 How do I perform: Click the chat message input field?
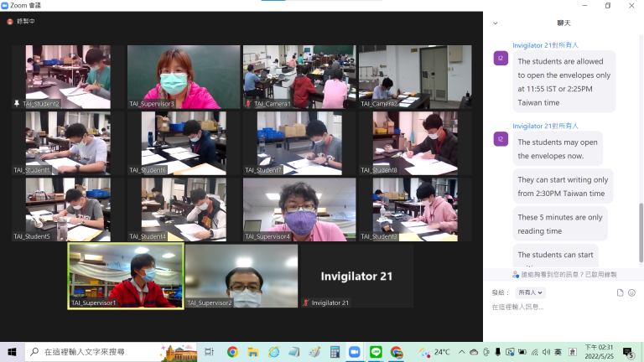(x=562, y=308)
